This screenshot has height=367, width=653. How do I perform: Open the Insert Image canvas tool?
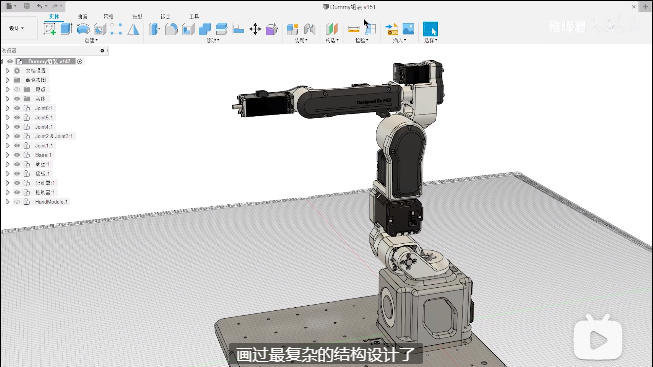click(409, 29)
